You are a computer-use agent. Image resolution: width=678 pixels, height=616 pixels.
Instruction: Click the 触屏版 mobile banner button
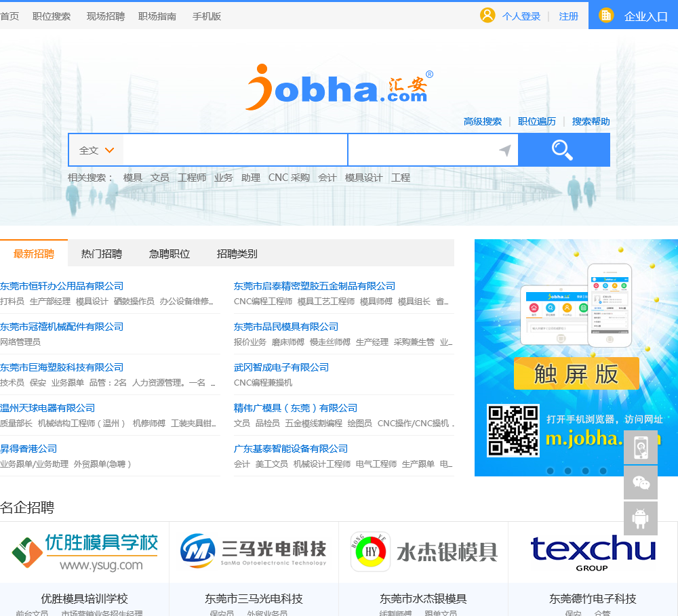click(576, 373)
